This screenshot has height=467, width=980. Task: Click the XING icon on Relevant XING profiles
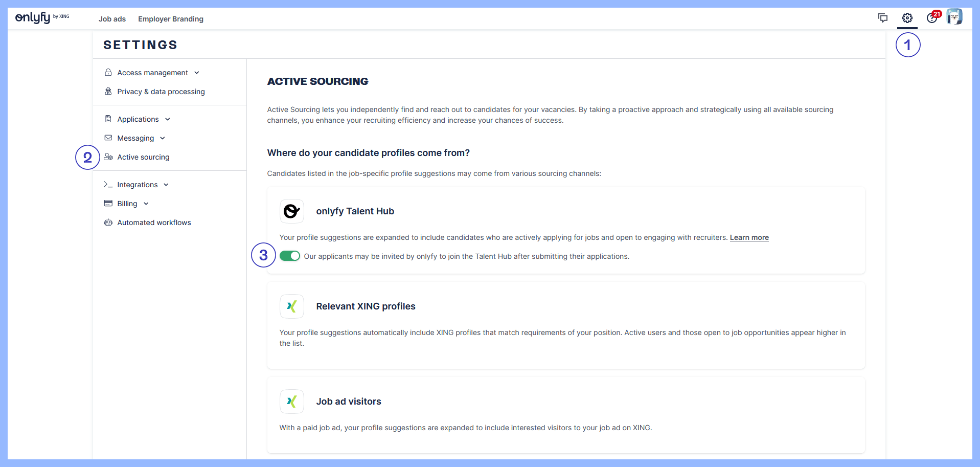point(291,306)
